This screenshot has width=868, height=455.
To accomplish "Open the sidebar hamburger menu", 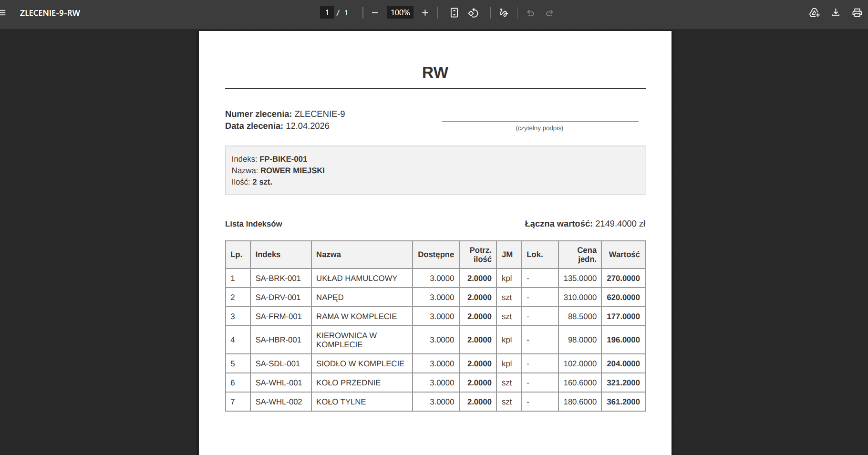I will click(x=3, y=13).
